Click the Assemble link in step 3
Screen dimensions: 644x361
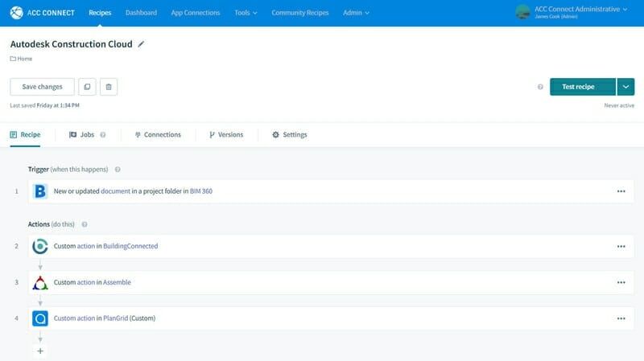(x=117, y=282)
